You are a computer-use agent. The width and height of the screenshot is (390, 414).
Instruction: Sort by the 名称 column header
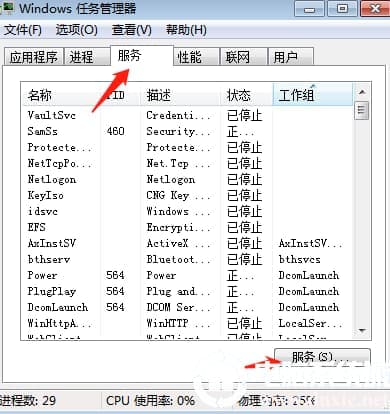tap(62, 95)
